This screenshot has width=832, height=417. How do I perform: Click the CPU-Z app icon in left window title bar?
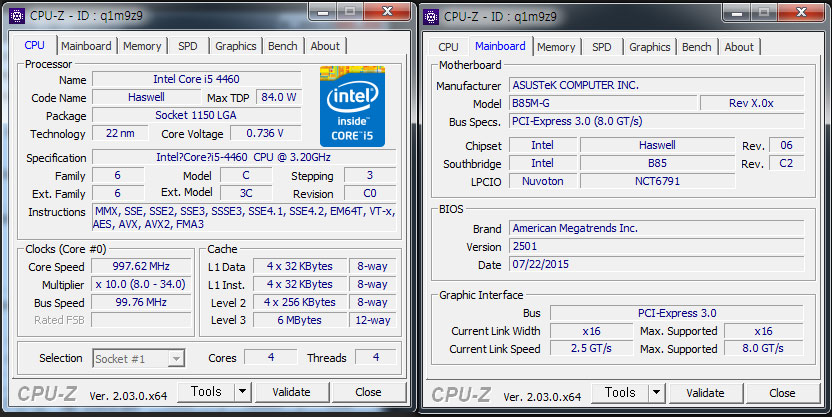[x=17, y=16]
